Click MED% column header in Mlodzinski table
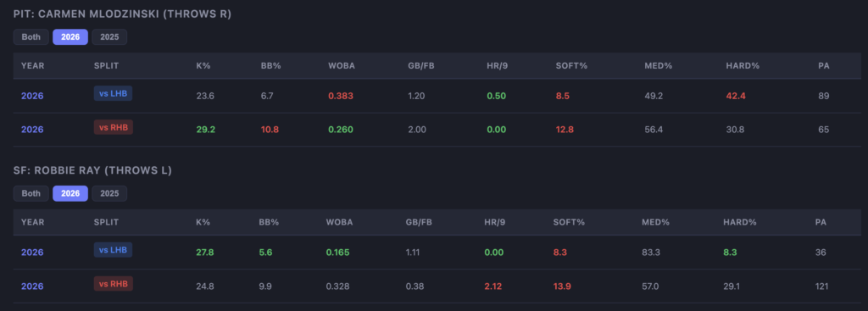The image size is (868, 311). [x=658, y=65]
